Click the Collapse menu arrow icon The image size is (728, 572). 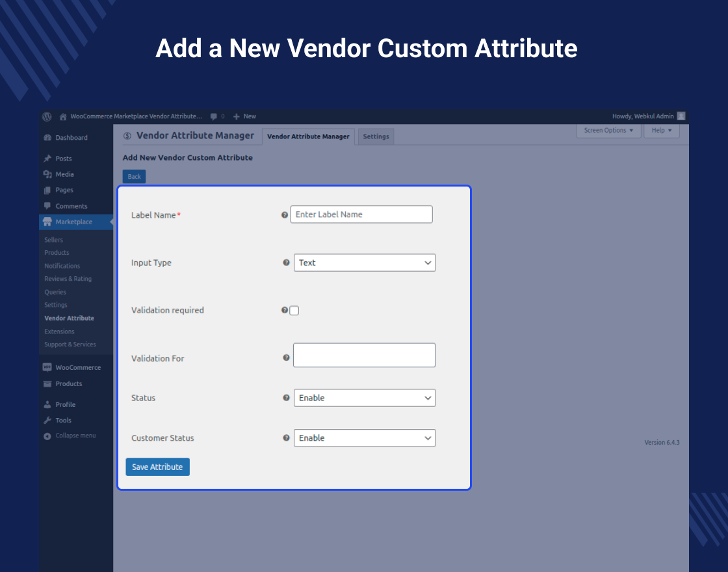(x=47, y=436)
